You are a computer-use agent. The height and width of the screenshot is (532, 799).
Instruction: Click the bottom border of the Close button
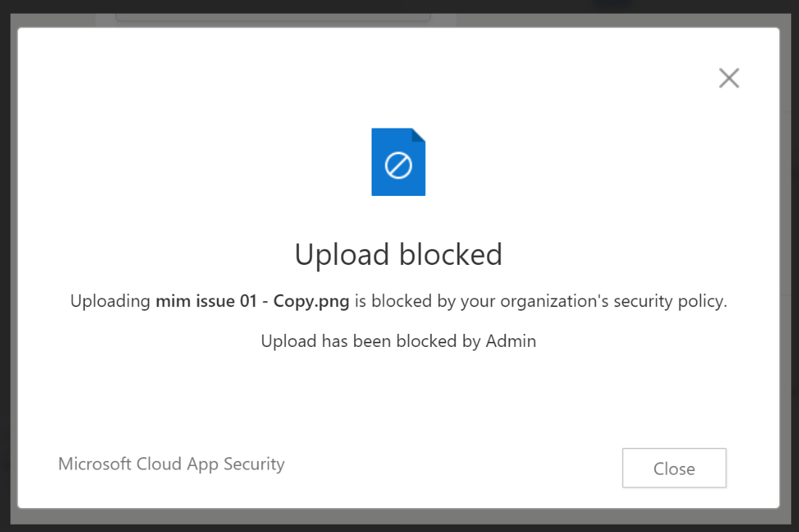pyautogui.click(x=674, y=485)
